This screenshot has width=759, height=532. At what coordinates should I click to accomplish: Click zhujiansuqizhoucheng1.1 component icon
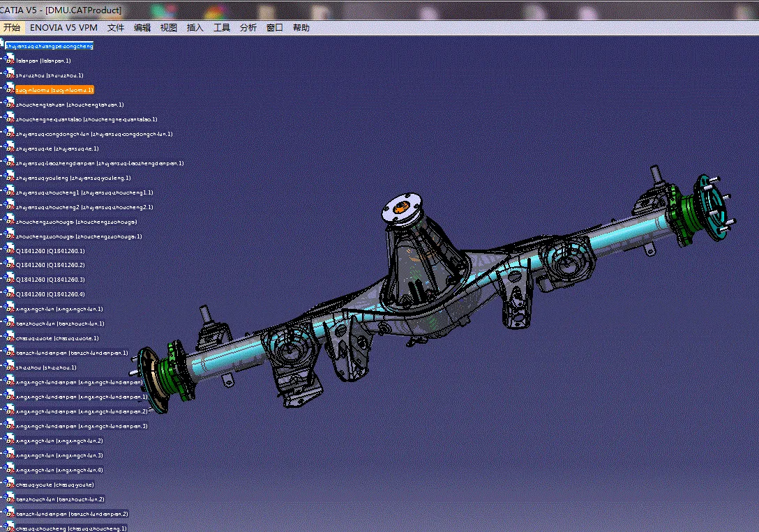click(x=10, y=191)
